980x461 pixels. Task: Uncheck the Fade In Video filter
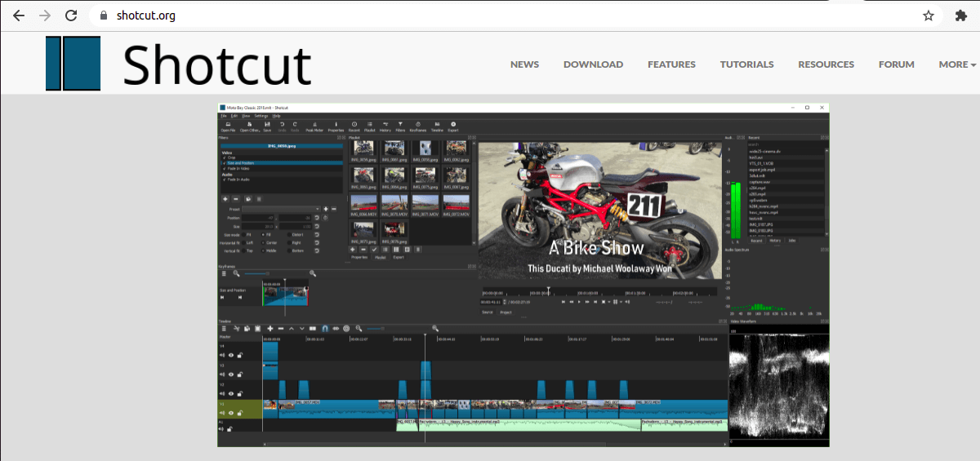coord(225,169)
